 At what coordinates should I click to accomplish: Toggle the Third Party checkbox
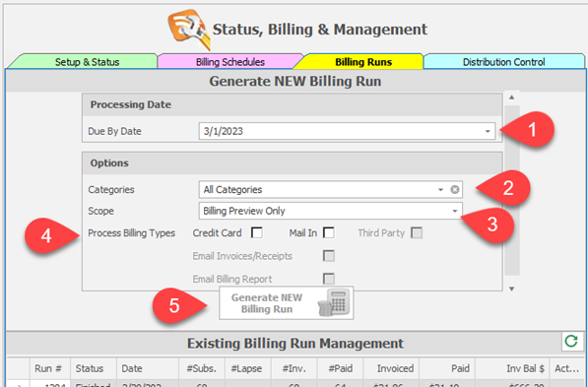417,232
